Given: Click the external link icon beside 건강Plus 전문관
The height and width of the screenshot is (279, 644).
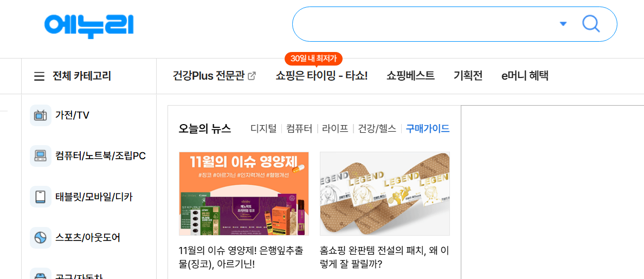Looking at the screenshot, I should tap(252, 76).
